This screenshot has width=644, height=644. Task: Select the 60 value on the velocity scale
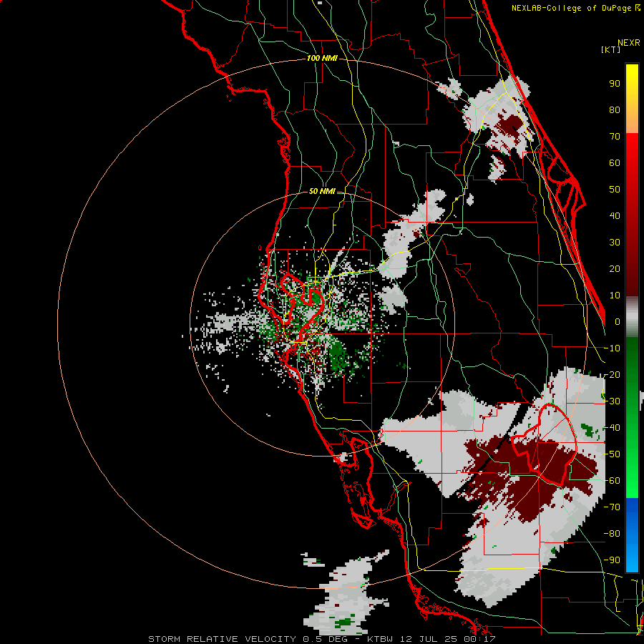click(x=615, y=162)
